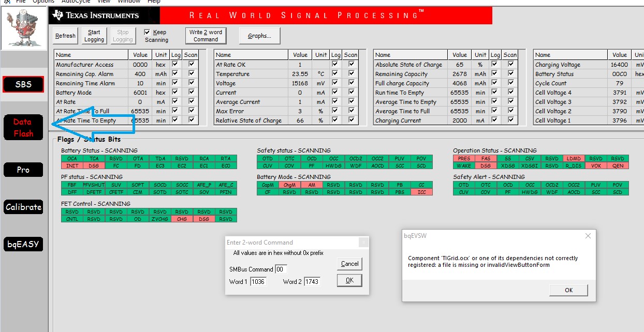Launch the bqEASY wizard
This screenshot has width=644, height=332.
point(23,244)
